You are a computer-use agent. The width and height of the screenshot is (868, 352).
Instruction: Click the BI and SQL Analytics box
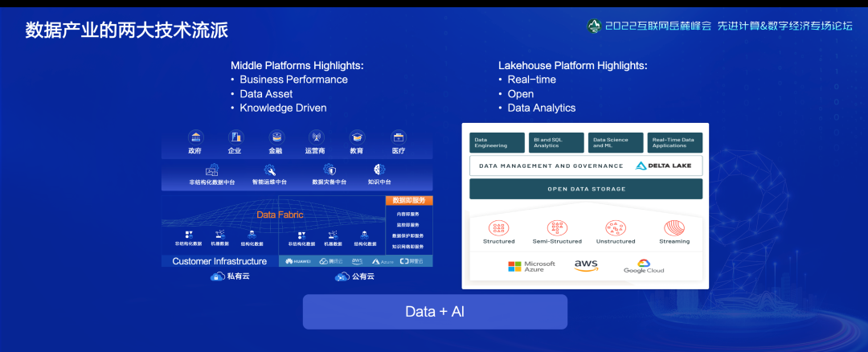coord(556,143)
